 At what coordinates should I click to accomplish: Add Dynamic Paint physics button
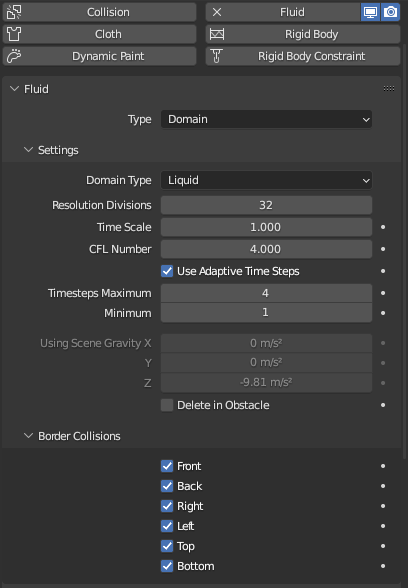[99, 56]
